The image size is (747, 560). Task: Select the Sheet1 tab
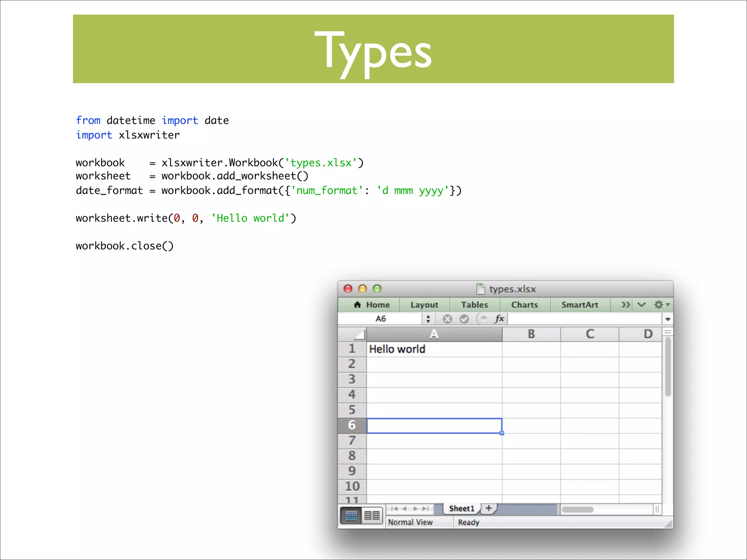tap(462, 509)
